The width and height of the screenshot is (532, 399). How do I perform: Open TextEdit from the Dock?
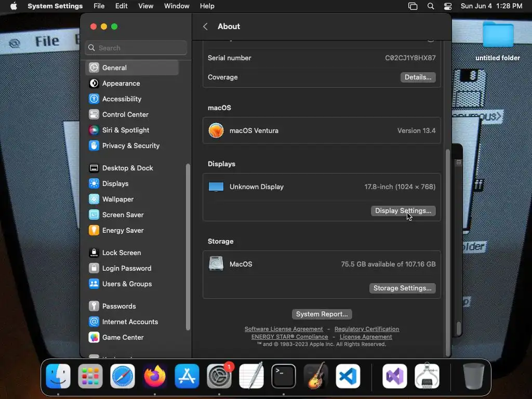(x=251, y=376)
